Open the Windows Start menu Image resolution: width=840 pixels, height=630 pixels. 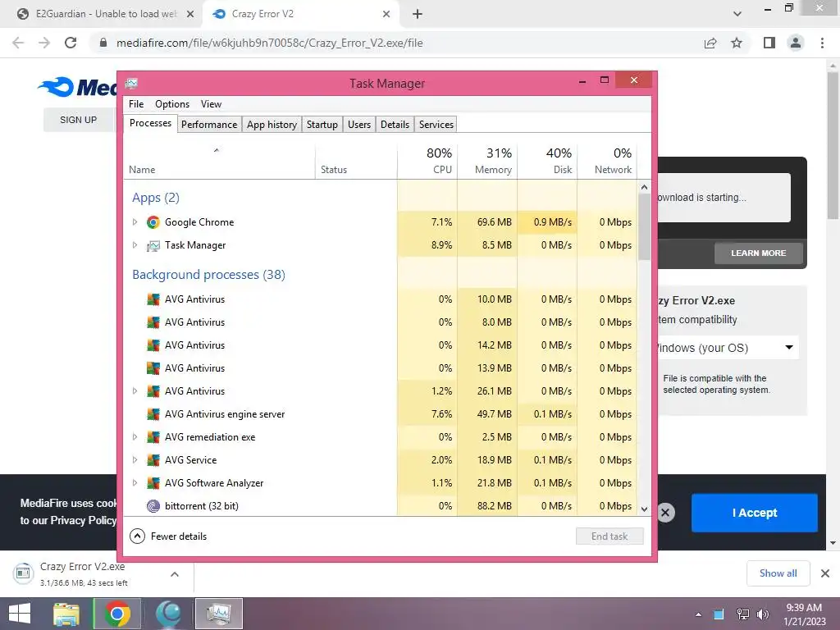pyautogui.click(x=20, y=614)
